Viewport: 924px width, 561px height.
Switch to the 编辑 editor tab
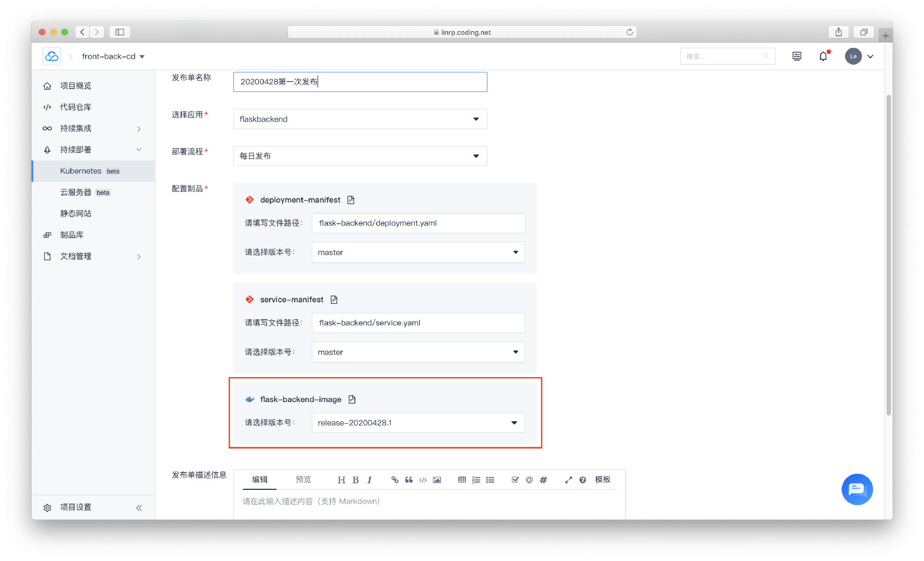click(x=259, y=479)
